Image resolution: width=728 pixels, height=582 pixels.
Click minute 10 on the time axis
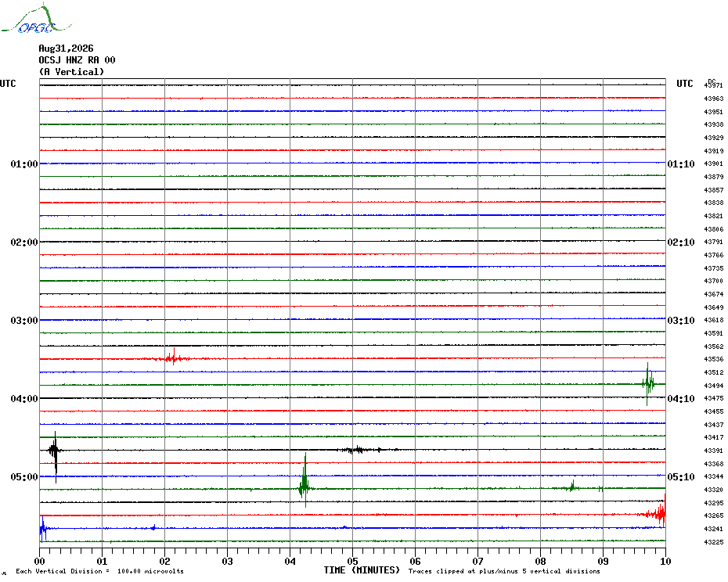[666, 561]
